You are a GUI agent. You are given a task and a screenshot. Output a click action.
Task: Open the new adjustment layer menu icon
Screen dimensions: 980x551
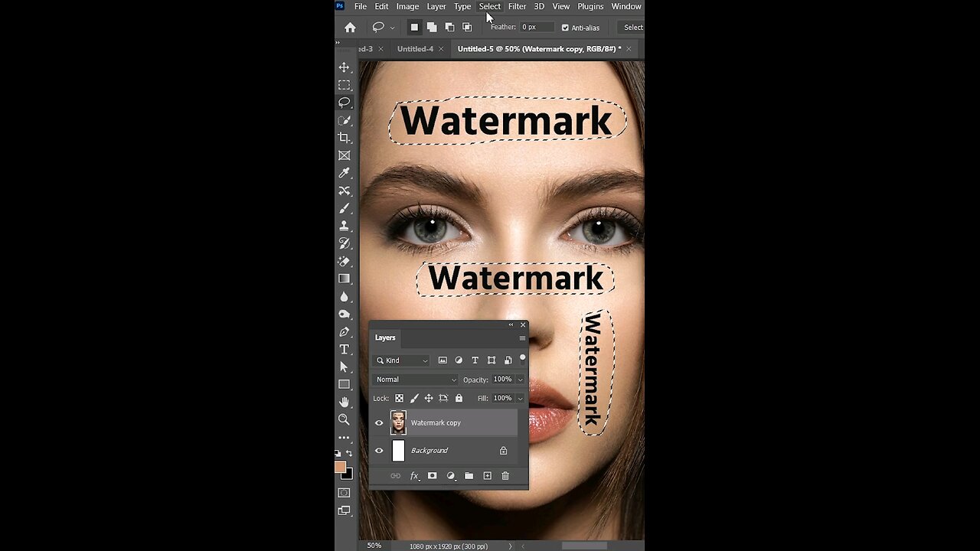[450, 476]
